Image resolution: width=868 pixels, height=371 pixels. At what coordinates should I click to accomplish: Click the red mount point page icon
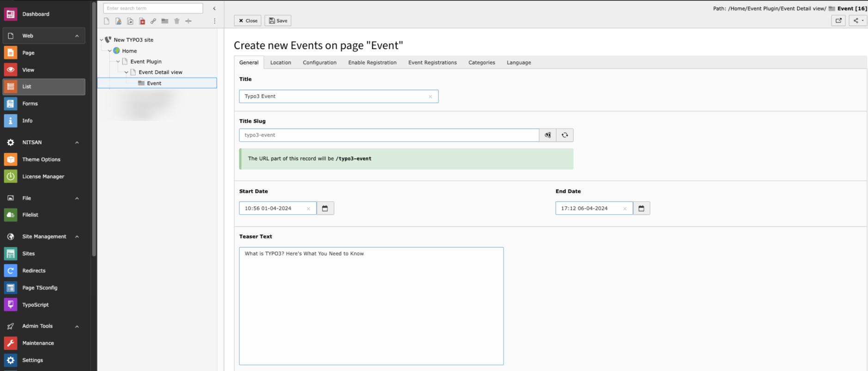tap(142, 21)
